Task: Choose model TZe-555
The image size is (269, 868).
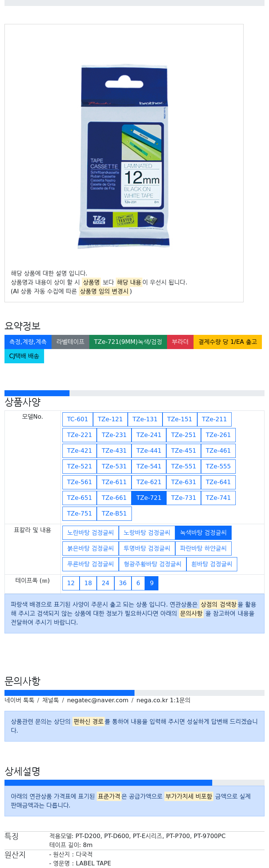Action: (218, 467)
